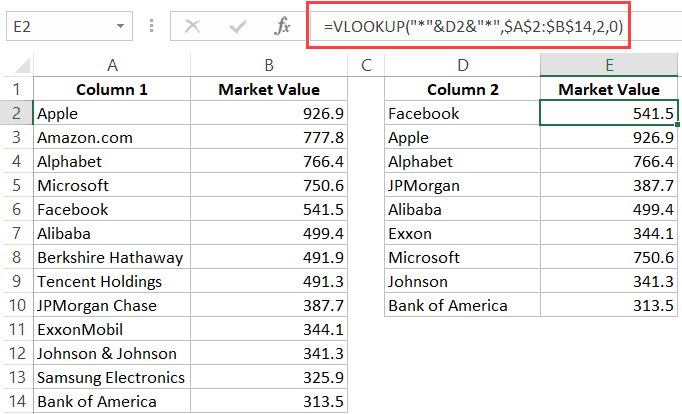The width and height of the screenshot is (682, 414).
Task: Select value 926.9 in column B
Action: coord(269,113)
